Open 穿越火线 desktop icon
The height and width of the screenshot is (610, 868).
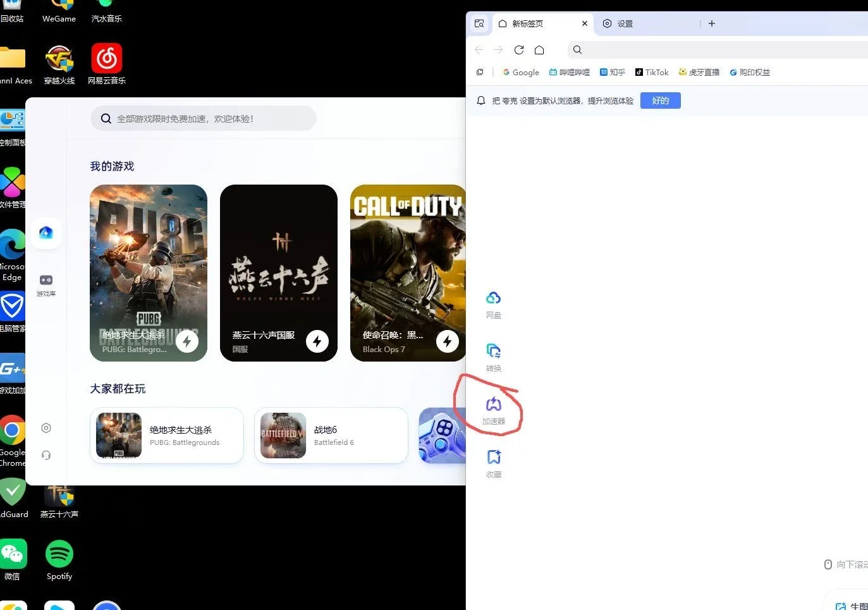pos(59,64)
